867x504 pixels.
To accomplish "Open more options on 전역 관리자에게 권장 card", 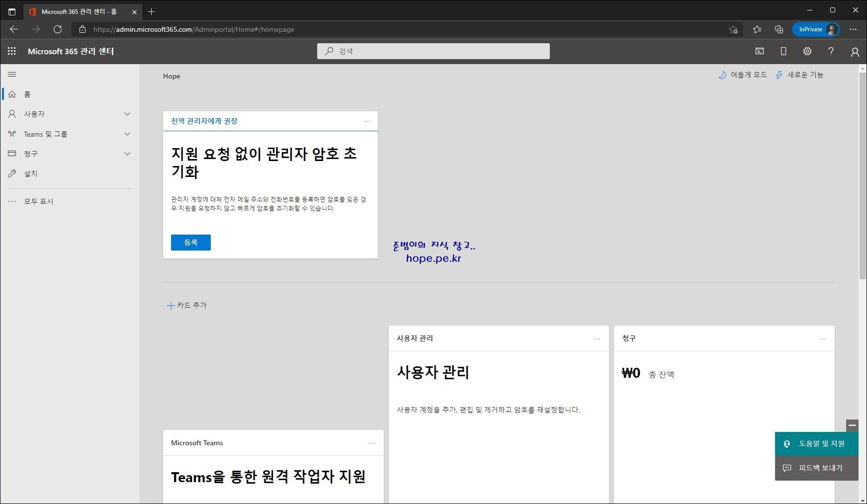I will point(368,121).
